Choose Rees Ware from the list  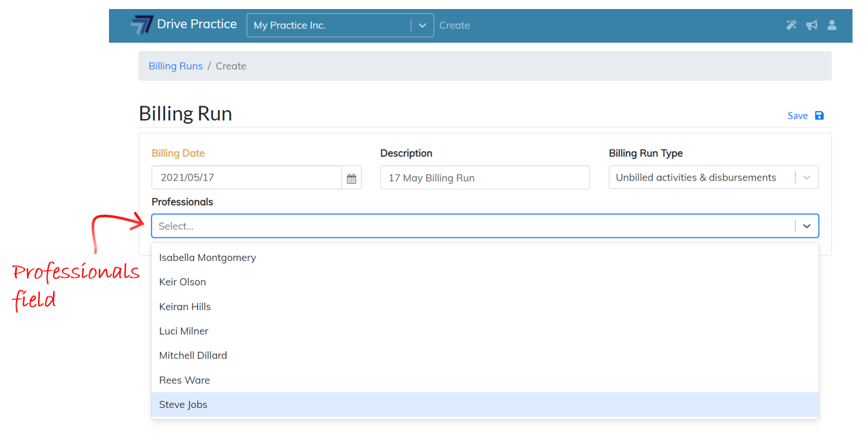pos(184,380)
